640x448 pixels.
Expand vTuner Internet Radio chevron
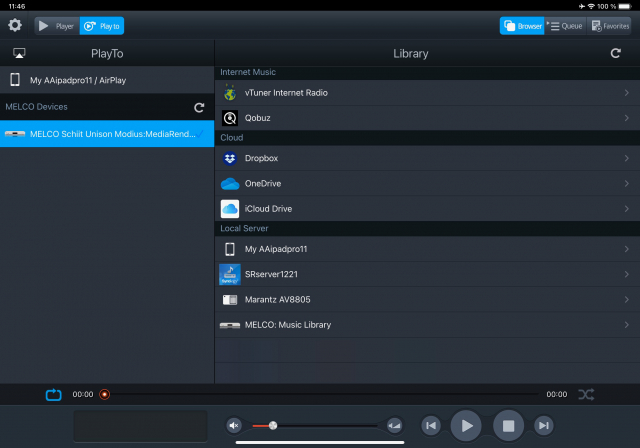click(x=627, y=93)
